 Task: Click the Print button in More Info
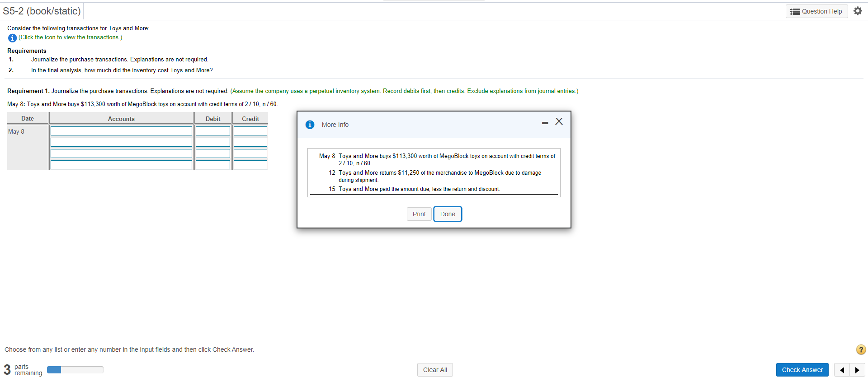coord(419,214)
